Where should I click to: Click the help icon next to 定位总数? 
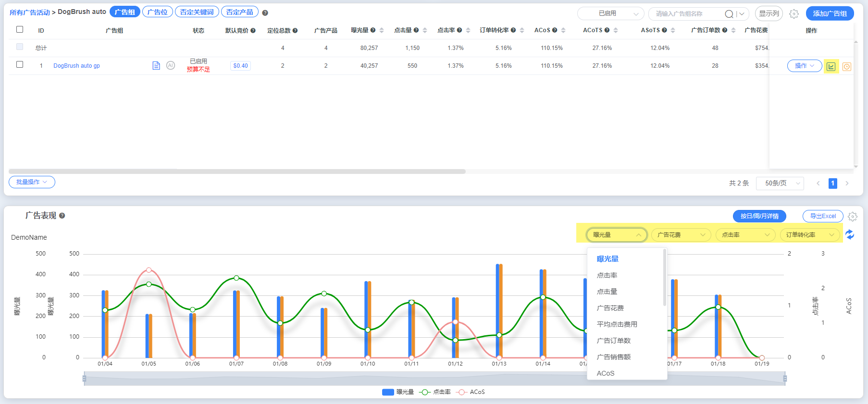coord(295,30)
